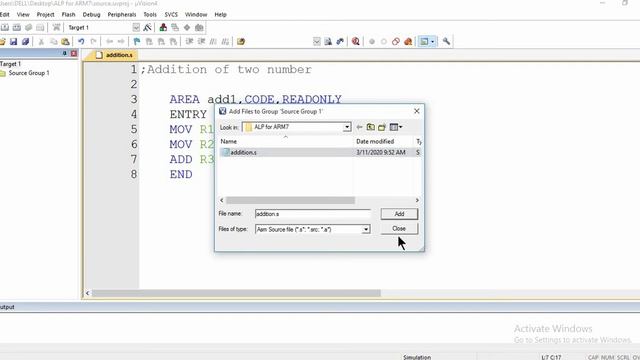Click the Back arrow in the dialog
Screen dimensions: 640x360
pos(359,127)
